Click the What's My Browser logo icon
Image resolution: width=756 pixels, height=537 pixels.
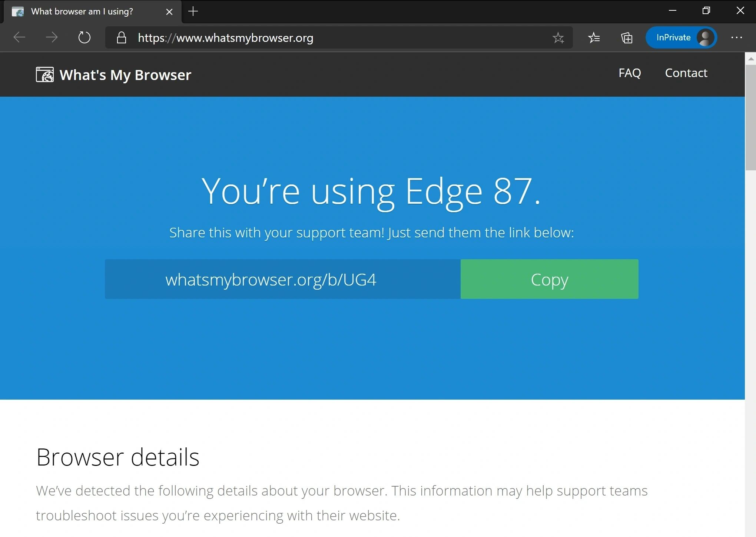[x=45, y=74]
